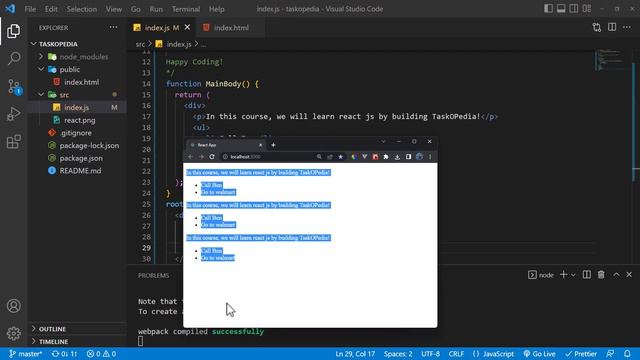Viewport: 640px width, 360px height.
Task: Create a new terminal with plus icon
Action: point(563,275)
